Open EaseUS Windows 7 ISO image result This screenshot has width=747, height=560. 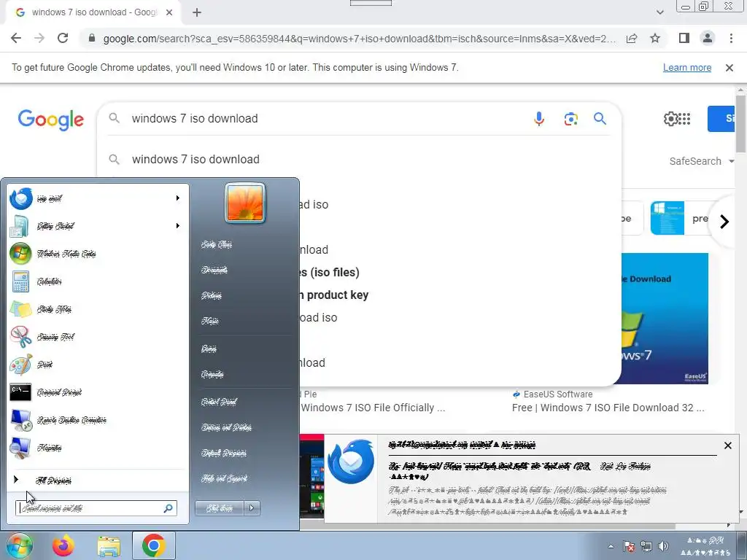coord(664,318)
